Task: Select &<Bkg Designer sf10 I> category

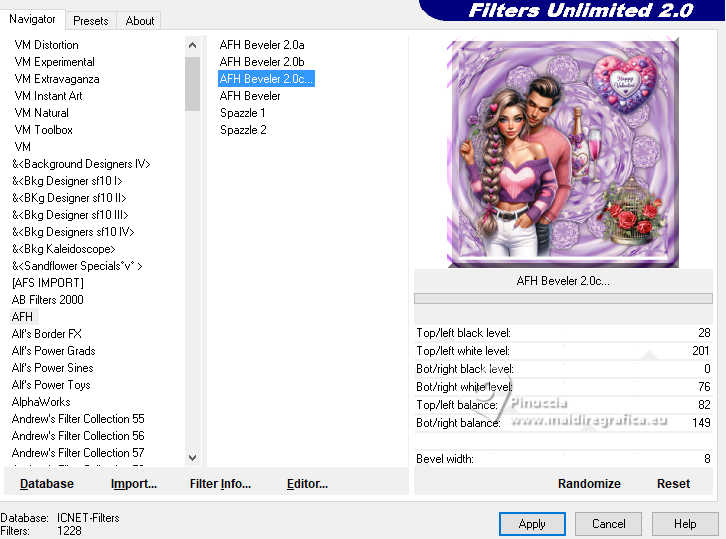Action: pos(67,181)
